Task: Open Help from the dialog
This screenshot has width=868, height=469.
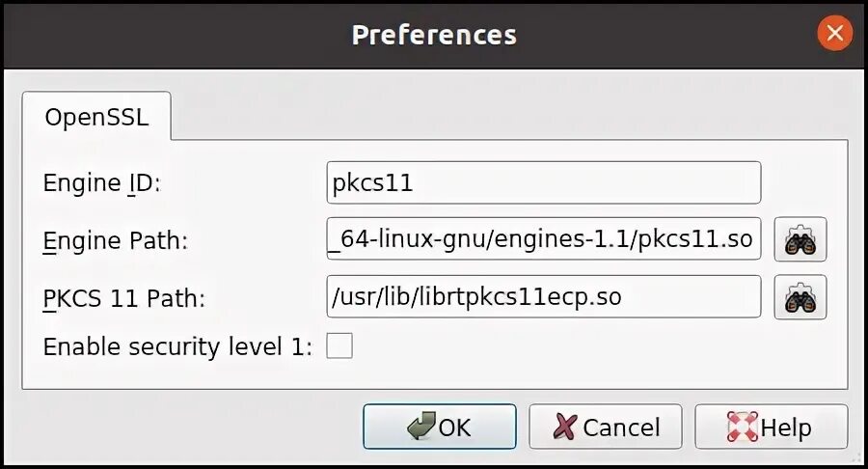Action: click(771, 427)
